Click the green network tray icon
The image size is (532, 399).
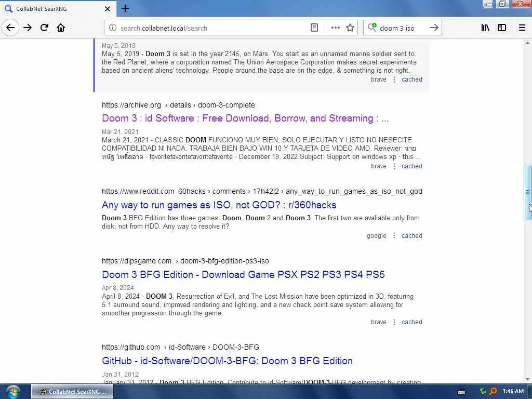483,392
